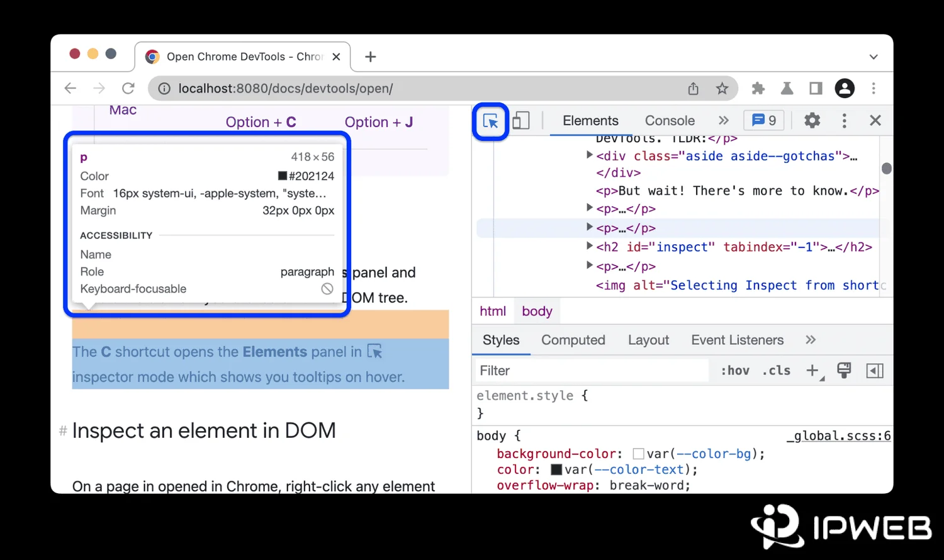
Task: Open DevTools three-dot customize menu
Action: (x=844, y=120)
